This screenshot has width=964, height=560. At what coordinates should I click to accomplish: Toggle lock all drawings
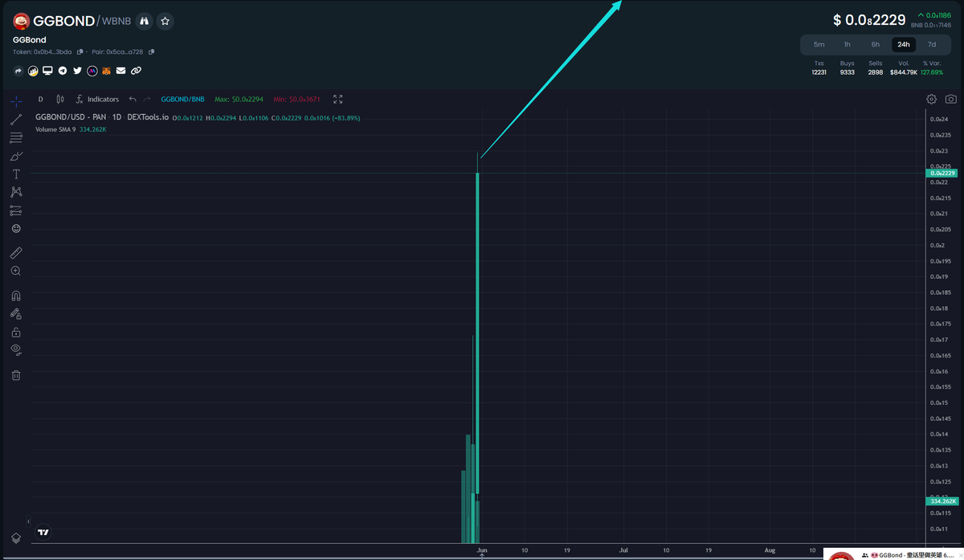click(x=16, y=332)
